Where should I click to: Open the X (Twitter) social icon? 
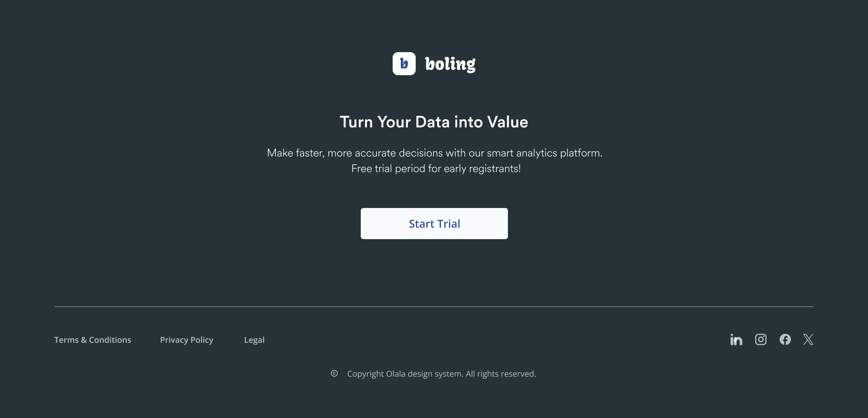click(x=808, y=339)
